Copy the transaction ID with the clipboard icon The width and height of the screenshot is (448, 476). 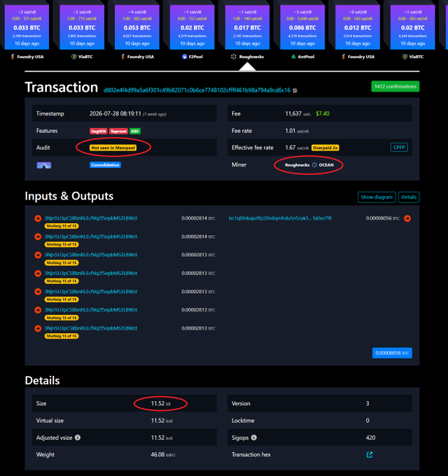(295, 90)
